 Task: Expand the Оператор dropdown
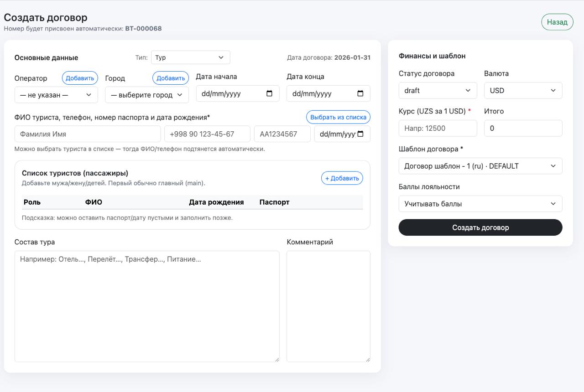click(x=56, y=95)
